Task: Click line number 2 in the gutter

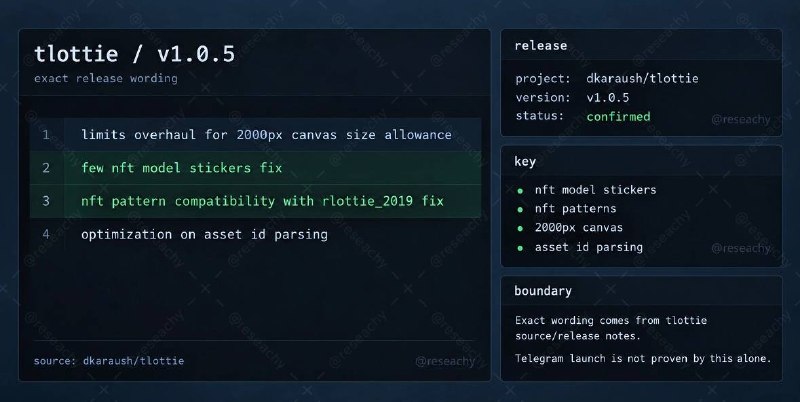Action: click(46, 168)
